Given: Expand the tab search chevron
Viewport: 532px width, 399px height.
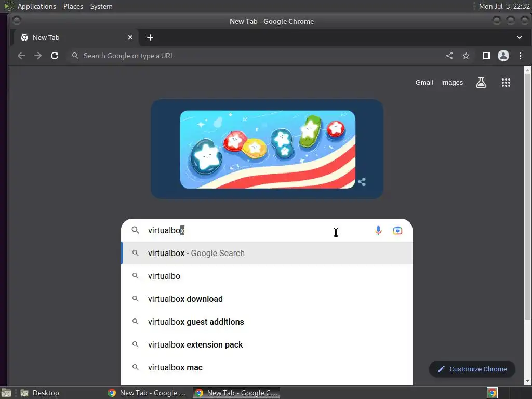Looking at the screenshot, I should pyautogui.click(x=520, y=37).
